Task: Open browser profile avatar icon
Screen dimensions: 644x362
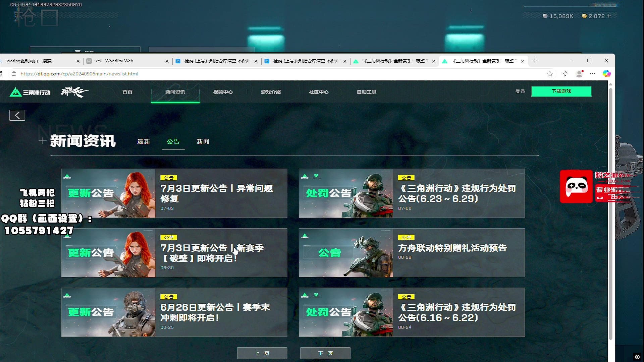Action: click(x=579, y=74)
